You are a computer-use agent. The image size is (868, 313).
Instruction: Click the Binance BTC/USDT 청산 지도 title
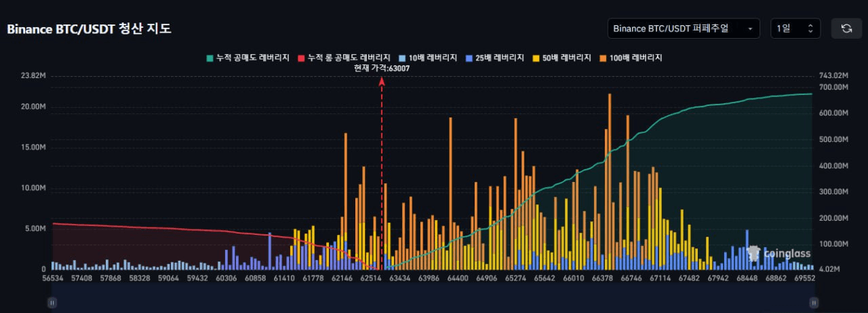coord(89,29)
